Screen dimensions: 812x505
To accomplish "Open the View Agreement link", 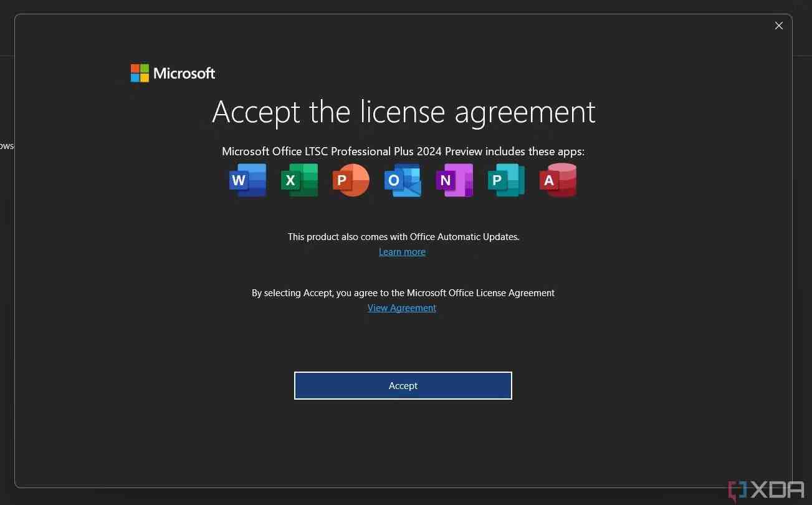I will coord(402,308).
